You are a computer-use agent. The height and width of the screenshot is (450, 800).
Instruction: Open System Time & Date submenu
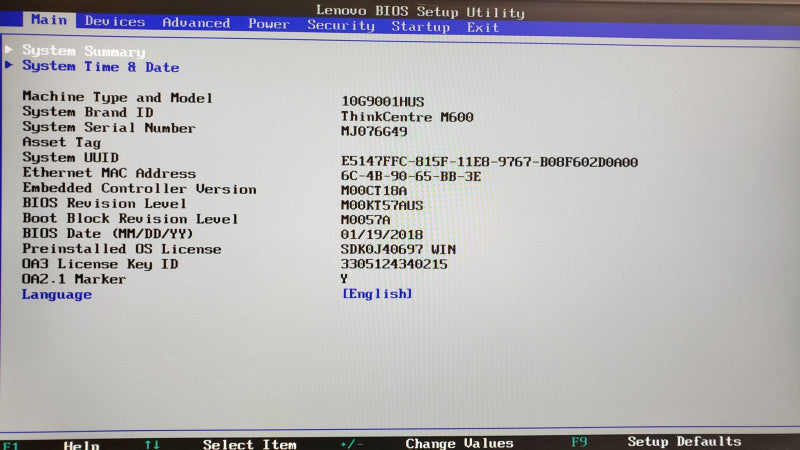click(x=101, y=67)
